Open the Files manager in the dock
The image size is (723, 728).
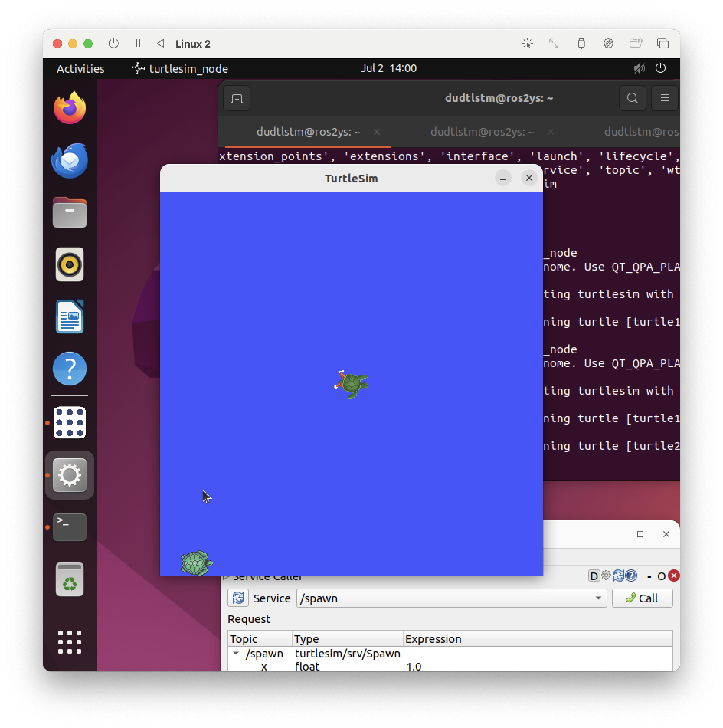[x=69, y=213]
